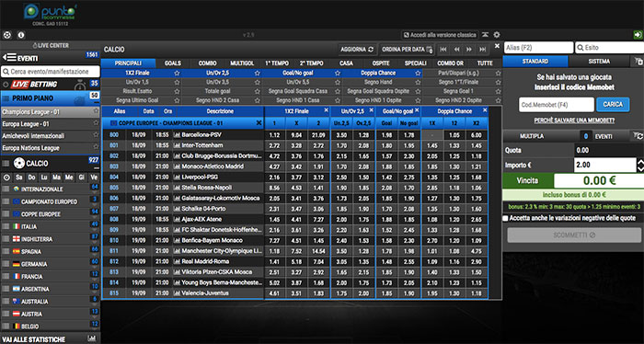Image resolution: width=644 pixels, height=344 pixels.
Task: Jump to first page with skip-back icon
Action: tap(443, 50)
